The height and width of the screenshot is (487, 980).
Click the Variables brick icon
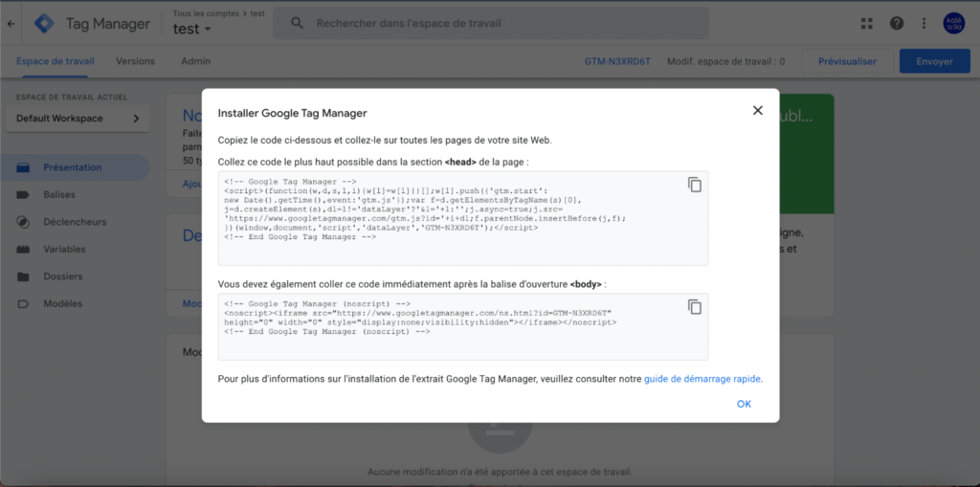(x=23, y=250)
